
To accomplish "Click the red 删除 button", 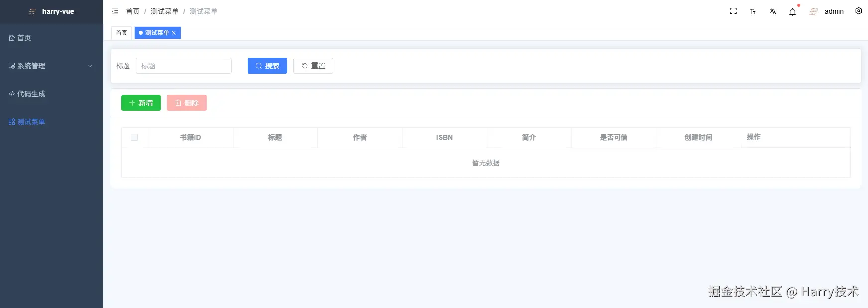I will click(187, 103).
